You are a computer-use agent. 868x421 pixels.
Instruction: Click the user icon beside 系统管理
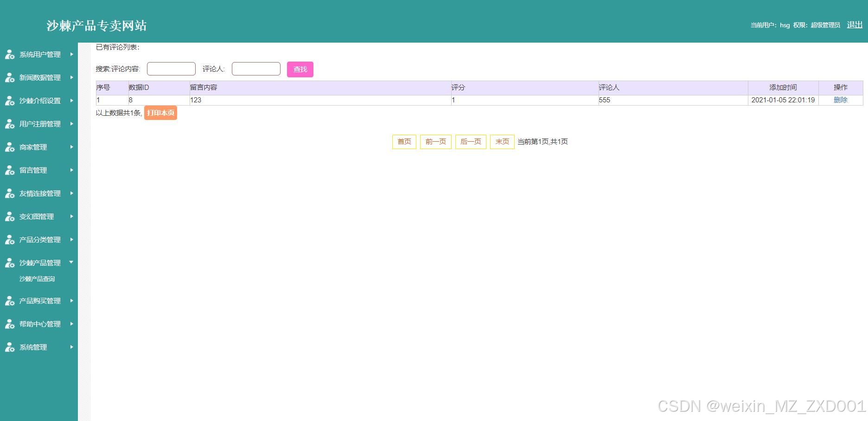pyautogui.click(x=10, y=347)
